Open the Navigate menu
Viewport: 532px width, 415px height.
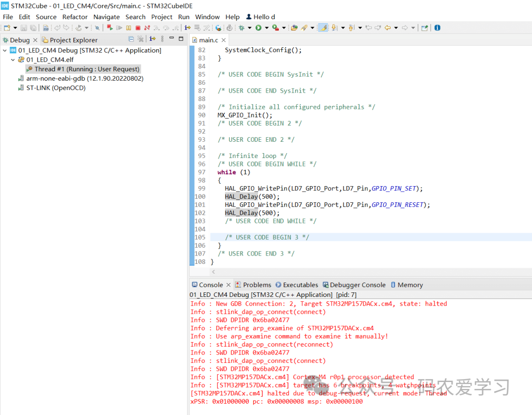[106, 17]
